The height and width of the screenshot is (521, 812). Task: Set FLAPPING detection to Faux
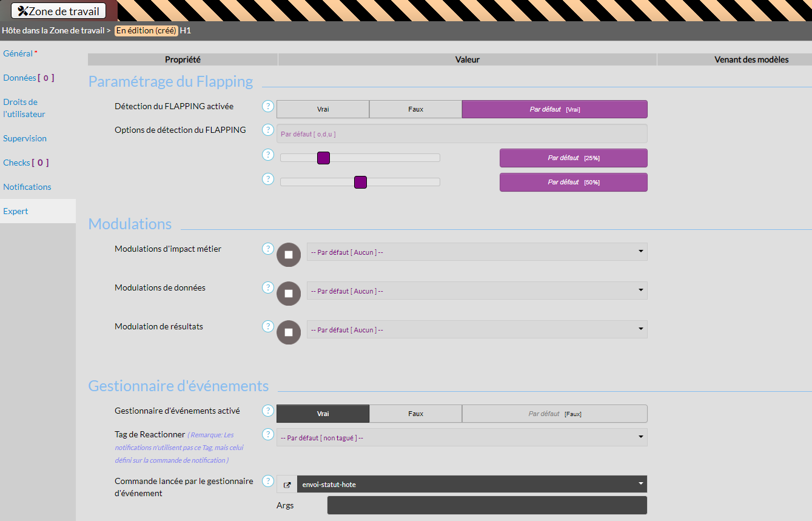[415, 109]
